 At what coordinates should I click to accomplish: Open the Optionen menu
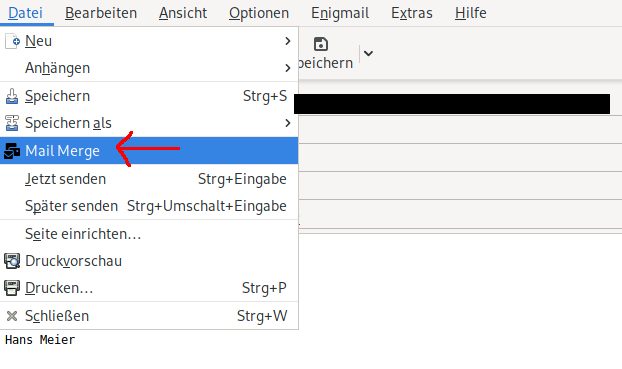coord(259,13)
